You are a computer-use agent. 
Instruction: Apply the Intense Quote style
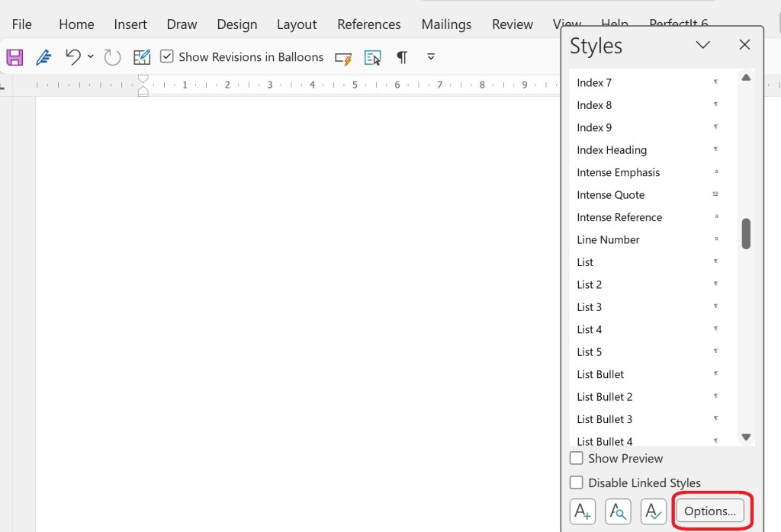pyautogui.click(x=611, y=195)
